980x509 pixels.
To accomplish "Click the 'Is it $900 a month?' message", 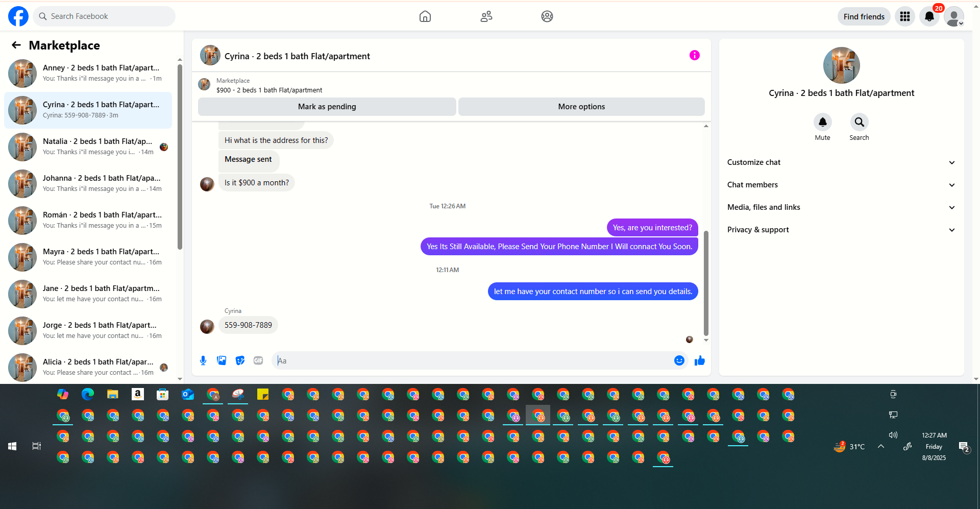I will (257, 183).
